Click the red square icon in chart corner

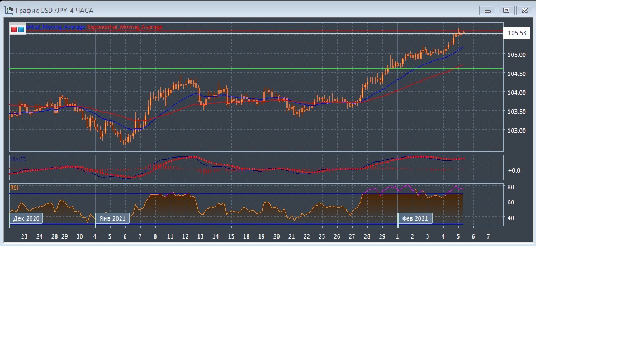click(x=14, y=29)
